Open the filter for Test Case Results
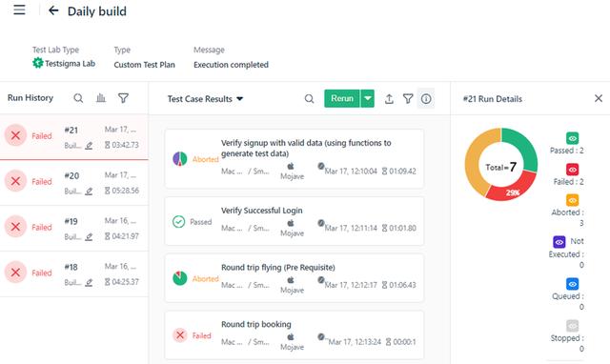This screenshot has height=364, width=610. coord(408,99)
